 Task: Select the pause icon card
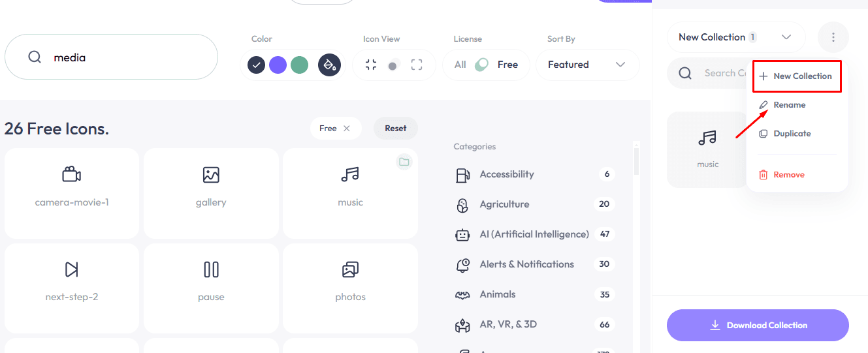click(211, 288)
